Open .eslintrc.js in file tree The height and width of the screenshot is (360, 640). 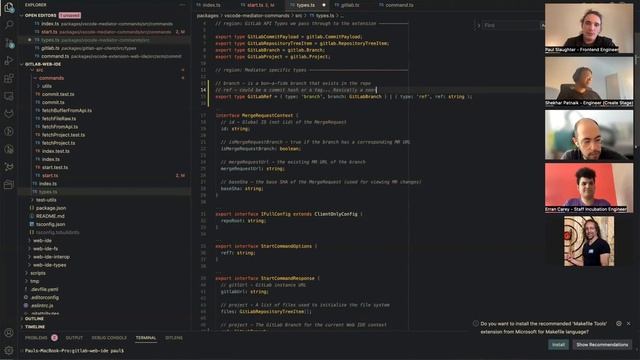click(x=42, y=306)
